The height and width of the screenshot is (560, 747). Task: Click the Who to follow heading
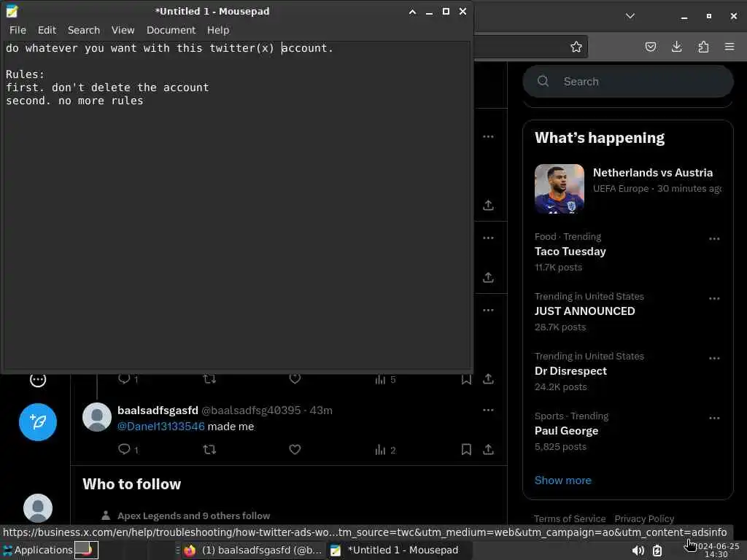click(132, 484)
